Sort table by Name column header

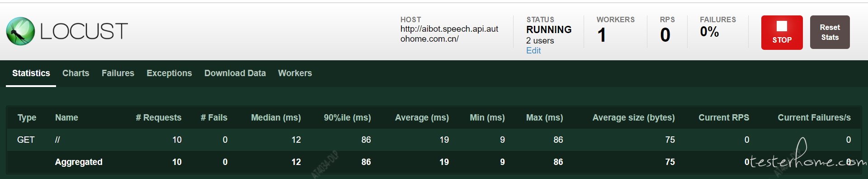(x=66, y=117)
